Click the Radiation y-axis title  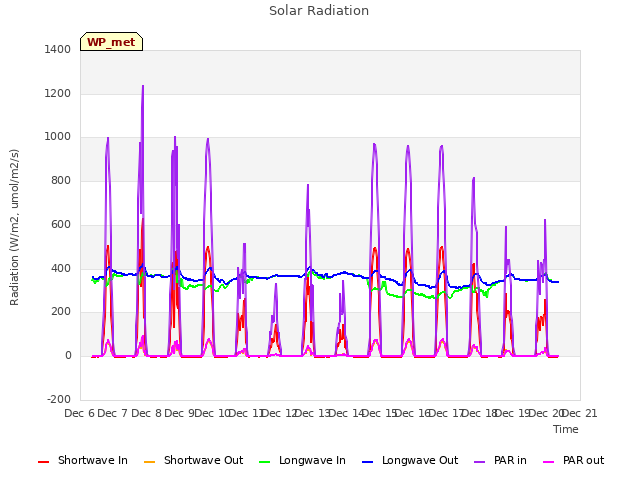tap(14, 227)
